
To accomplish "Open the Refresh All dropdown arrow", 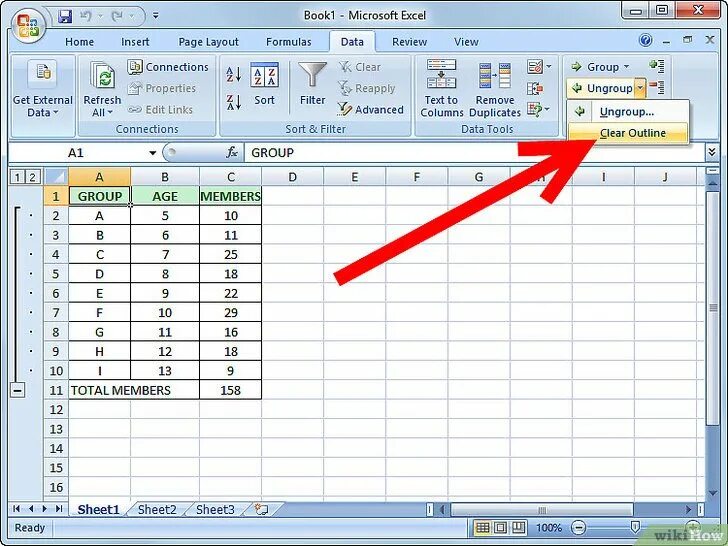I will 110,113.
